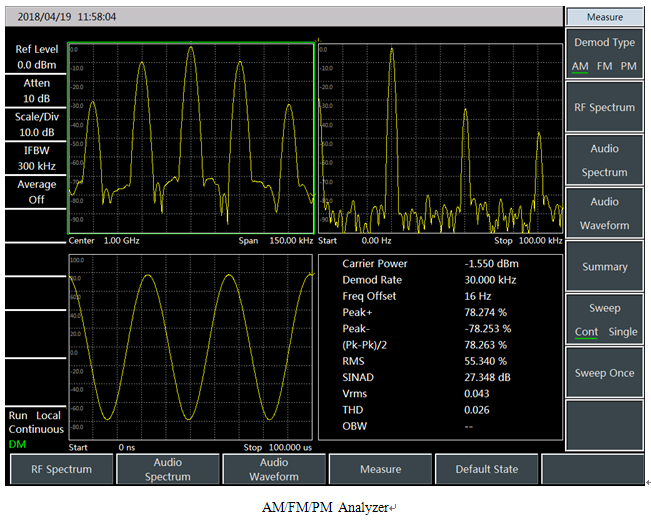Screen dimensions: 651x521
Task: Restore Default State
Action: (487, 469)
